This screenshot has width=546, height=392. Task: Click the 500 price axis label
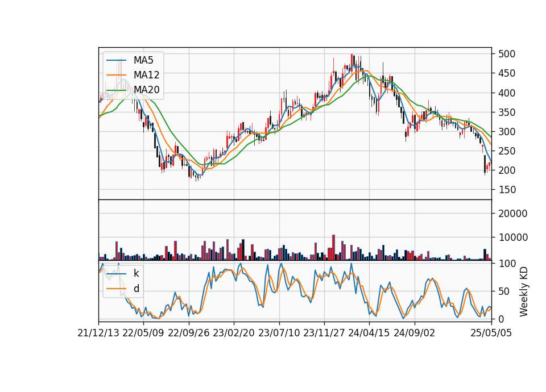click(507, 54)
